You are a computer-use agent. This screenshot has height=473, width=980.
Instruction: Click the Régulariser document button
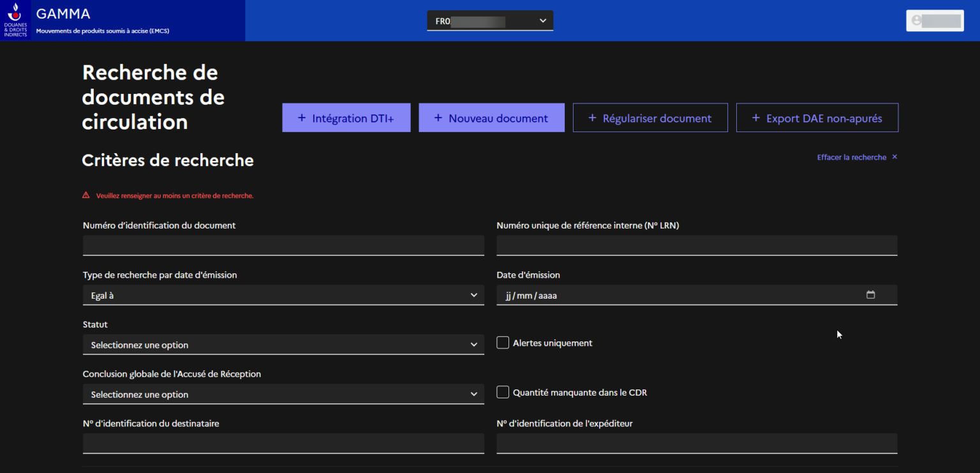(650, 118)
